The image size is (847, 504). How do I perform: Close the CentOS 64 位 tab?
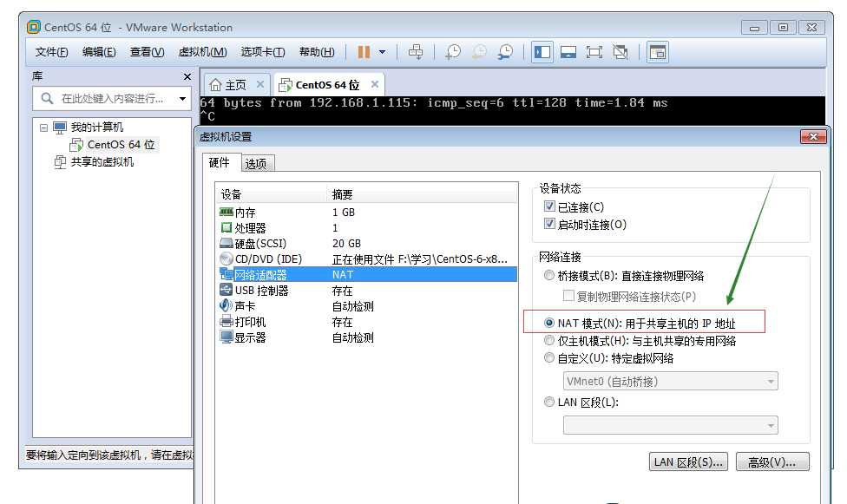click(x=375, y=84)
